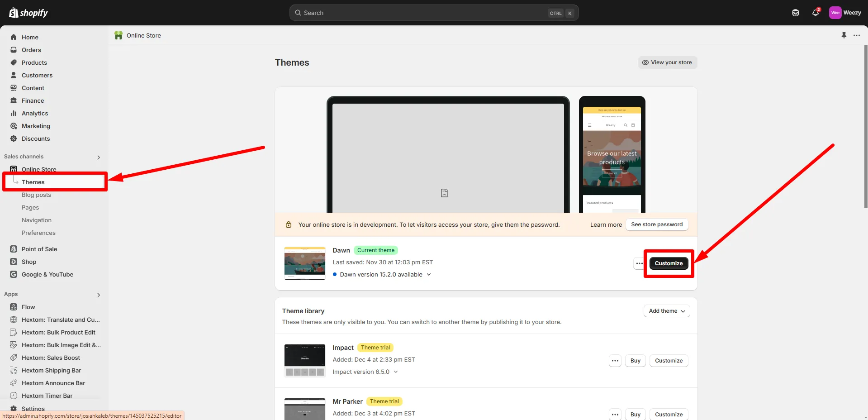Customize the Impact theme
Screen dimensions: 868x420
coord(669,361)
